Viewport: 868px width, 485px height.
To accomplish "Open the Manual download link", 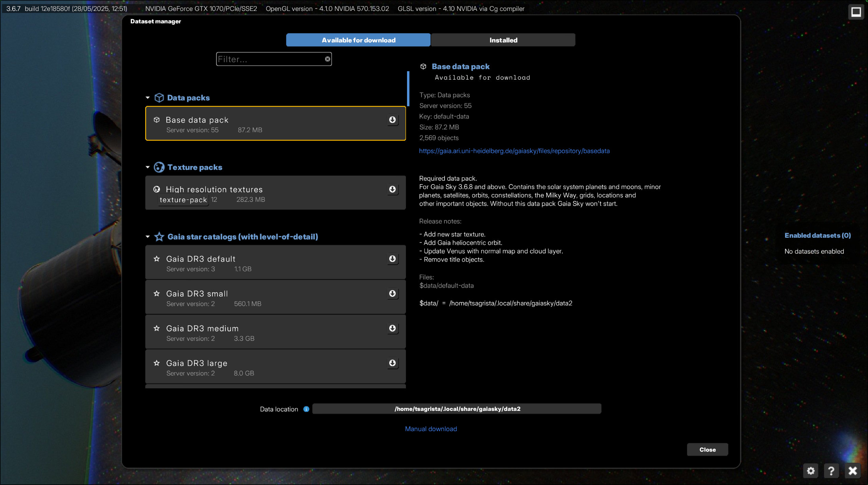I will click(431, 429).
